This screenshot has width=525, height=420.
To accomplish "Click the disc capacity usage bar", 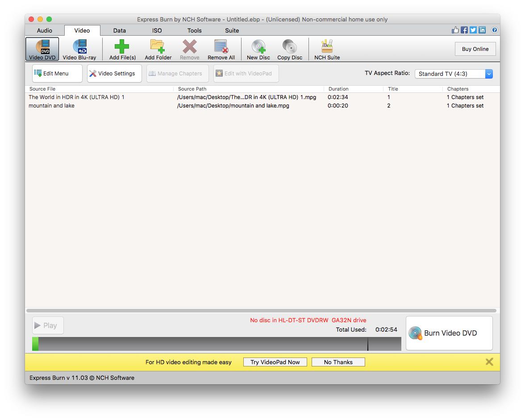I will [217, 344].
